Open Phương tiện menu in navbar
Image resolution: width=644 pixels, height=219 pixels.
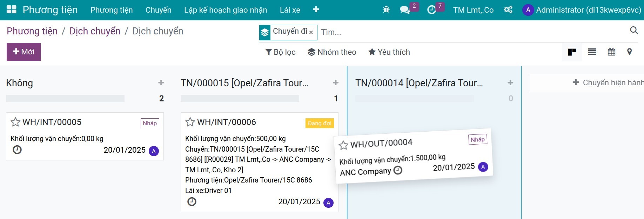click(x=112, y=10)
